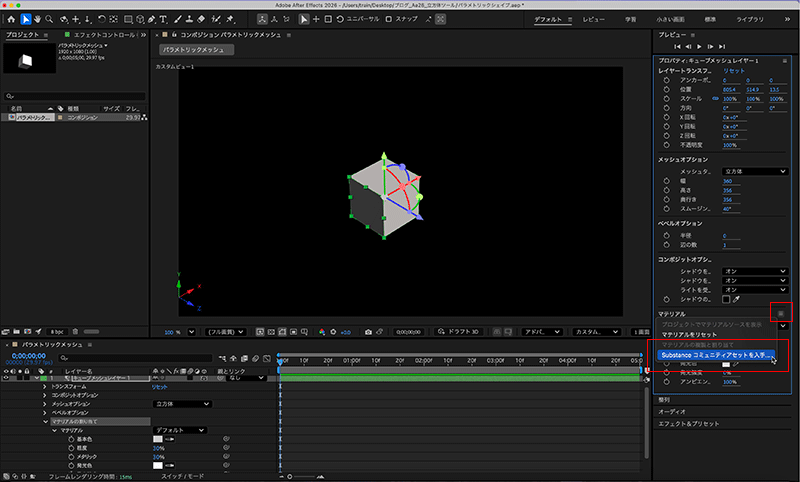Screen dimensions: 800x482
Task: Click the パラメトリックメッシュ composition button
Action: coord(197,49)
